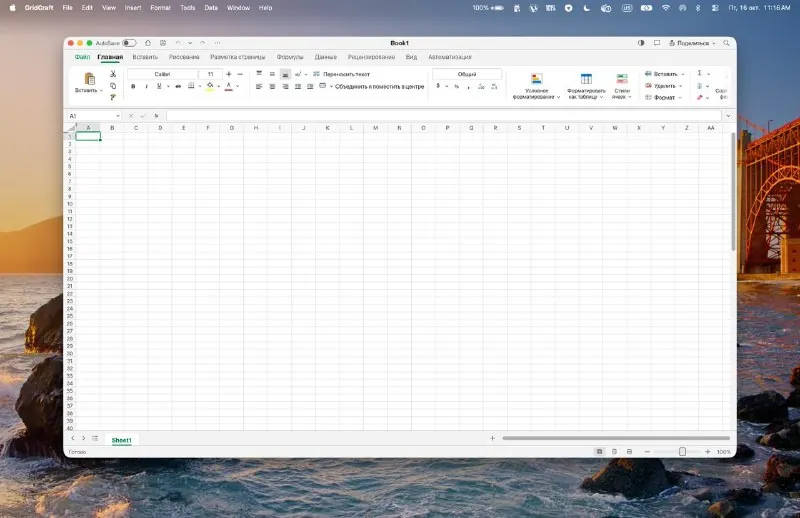The image size is (800, 518).
Task: Apply fill color with paint bucket
Action: pyautogui.click(x=210, y=86)
